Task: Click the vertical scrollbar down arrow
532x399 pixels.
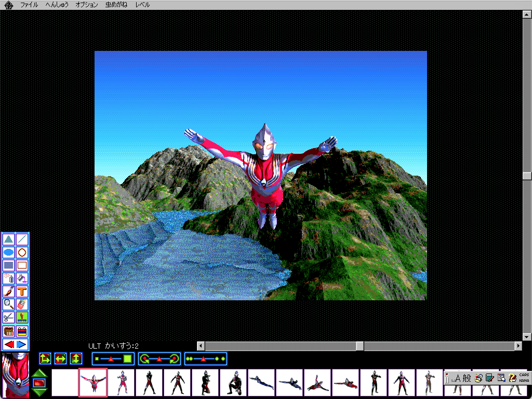Action: click(x=527, y=337)
